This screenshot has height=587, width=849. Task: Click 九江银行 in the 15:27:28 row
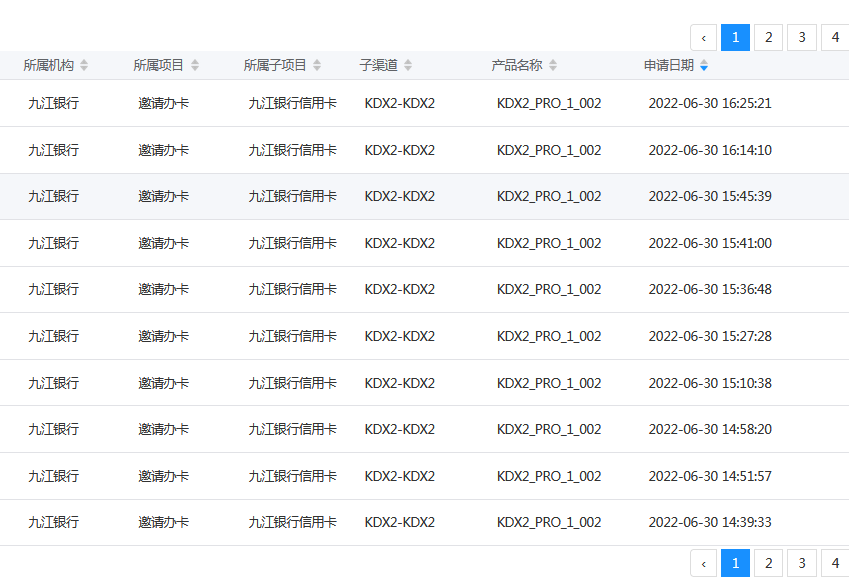tap(54, 336)
